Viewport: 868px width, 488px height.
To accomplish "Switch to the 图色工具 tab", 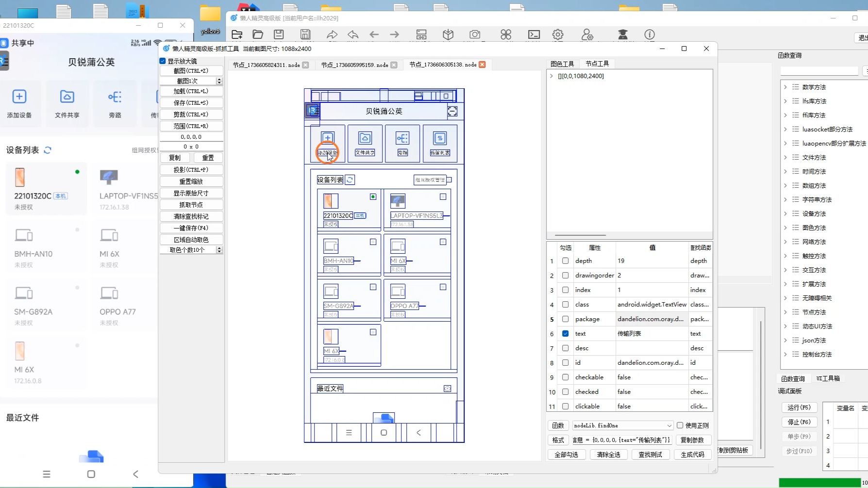I will (x=562, y=64).
